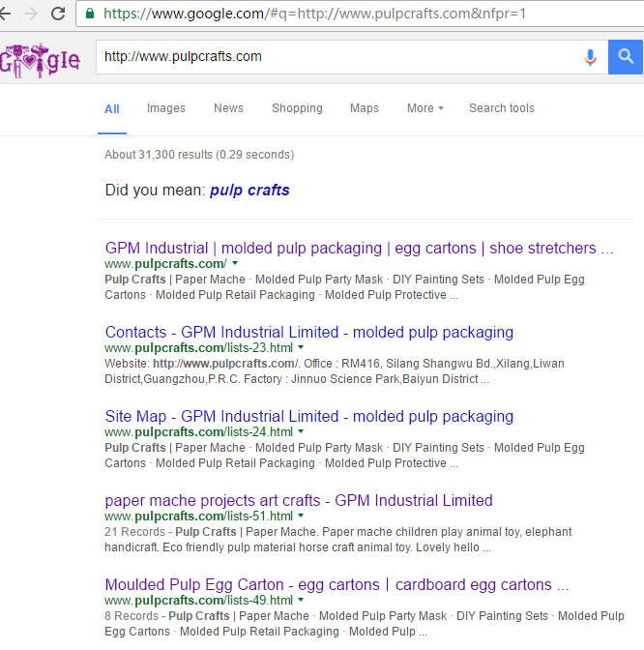This screenshot has width=644, height=650.
Task: Click the green www.pulpcrafts.com/lists-23.html URL text
Action: (x=198, y=348)
